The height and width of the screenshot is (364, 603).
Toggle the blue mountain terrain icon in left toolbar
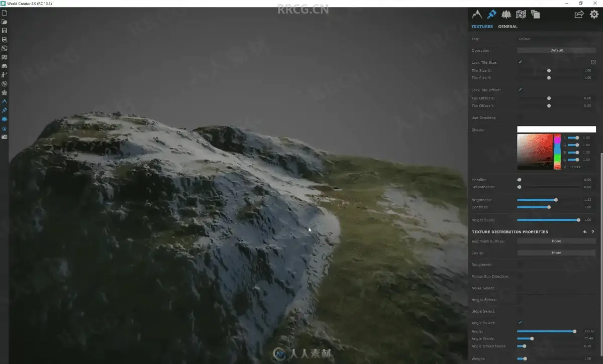(4, 101)
